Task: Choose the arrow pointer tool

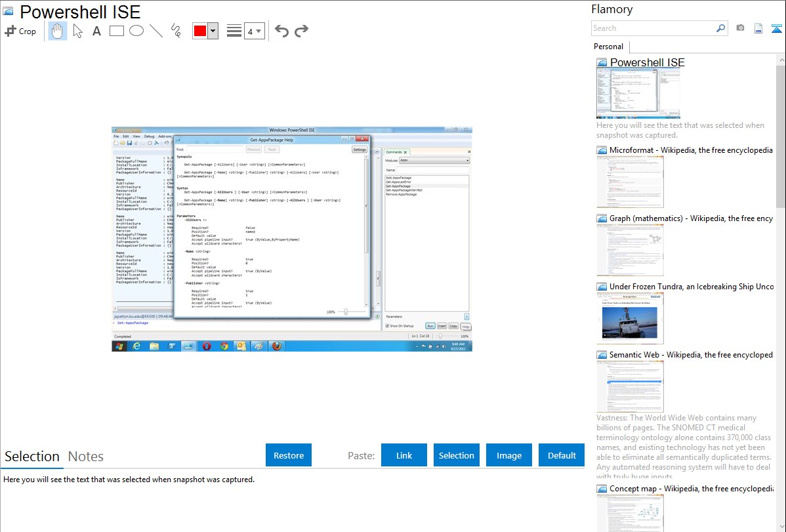Action: (77, 31)
